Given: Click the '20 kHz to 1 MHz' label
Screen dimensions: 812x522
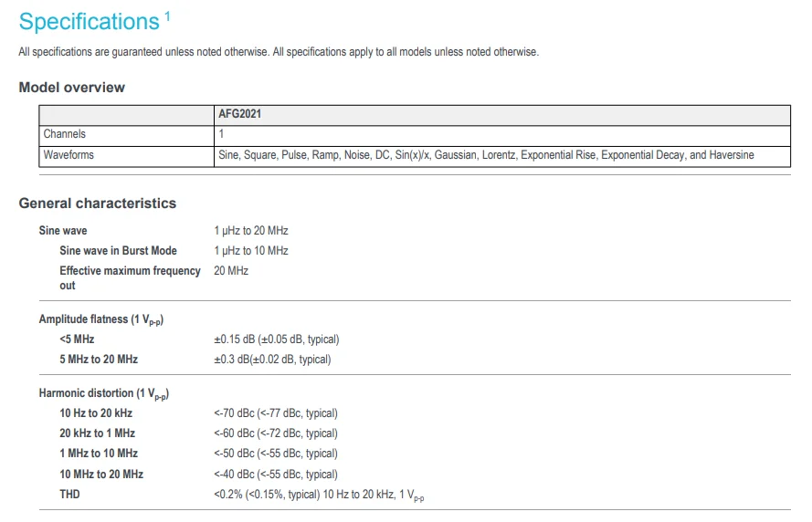Looking at the screenshot, I should [x=98, y=433].
